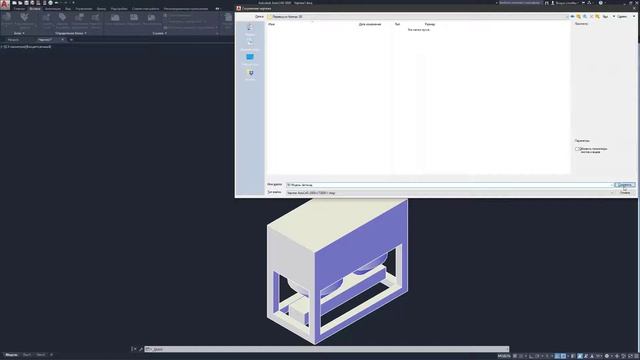Click the Help icon in AutoCAD title bar
This screenshot has height=360, width=640.
click(x=600, y=3)
